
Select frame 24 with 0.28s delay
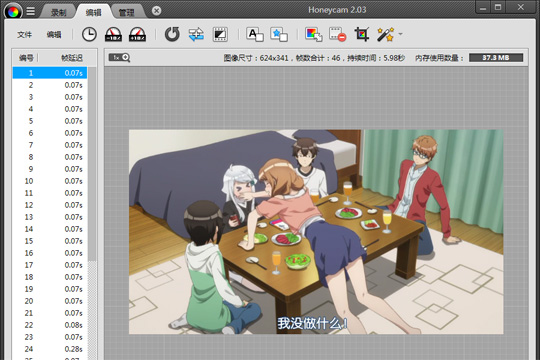pyautogui.click(x=50, y=349)
